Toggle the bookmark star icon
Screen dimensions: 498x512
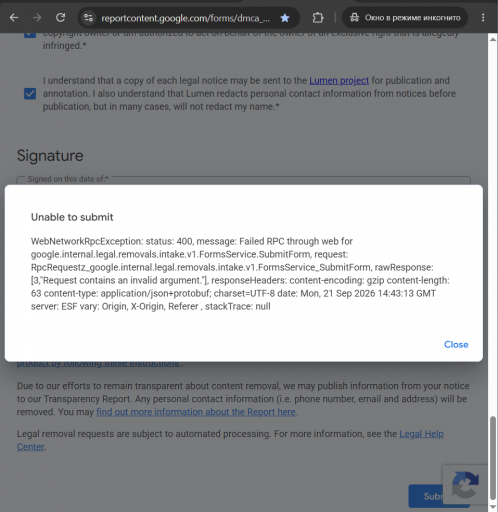(x=285, y=18)
